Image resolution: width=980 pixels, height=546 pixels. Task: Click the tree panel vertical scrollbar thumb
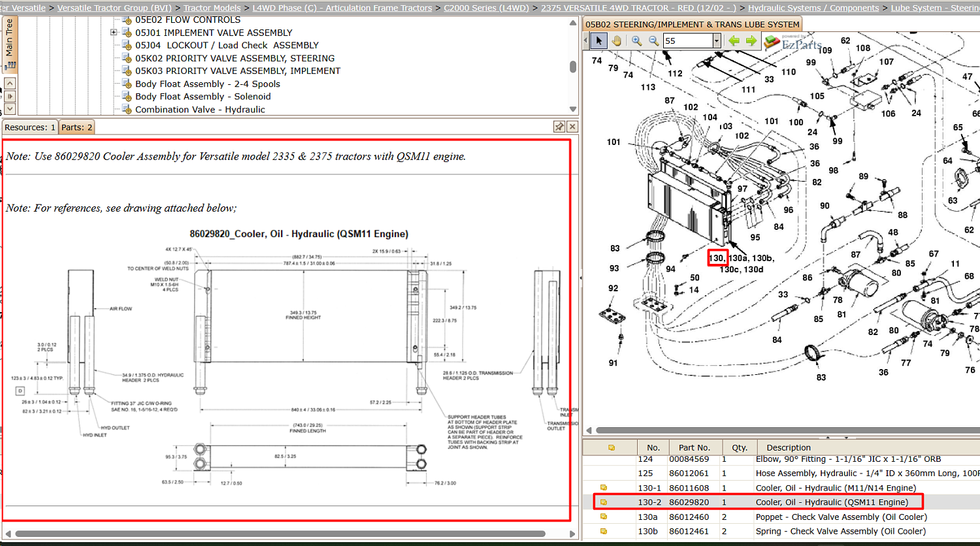click(573, 67)
